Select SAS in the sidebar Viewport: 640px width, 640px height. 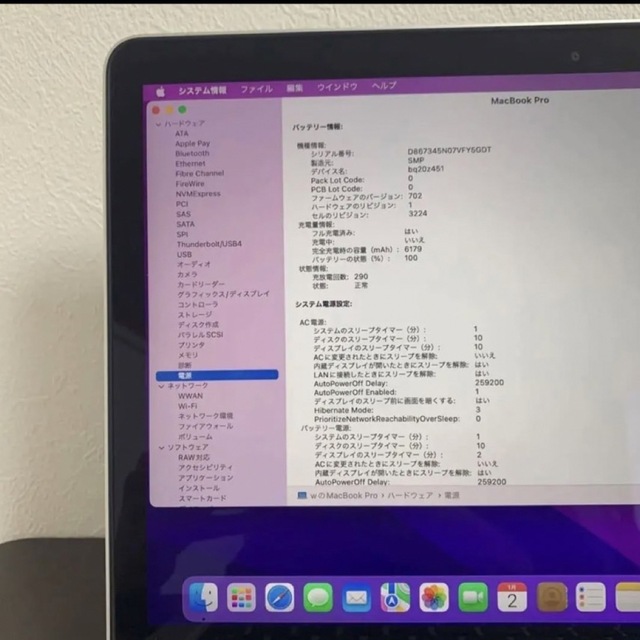[183, 214]
